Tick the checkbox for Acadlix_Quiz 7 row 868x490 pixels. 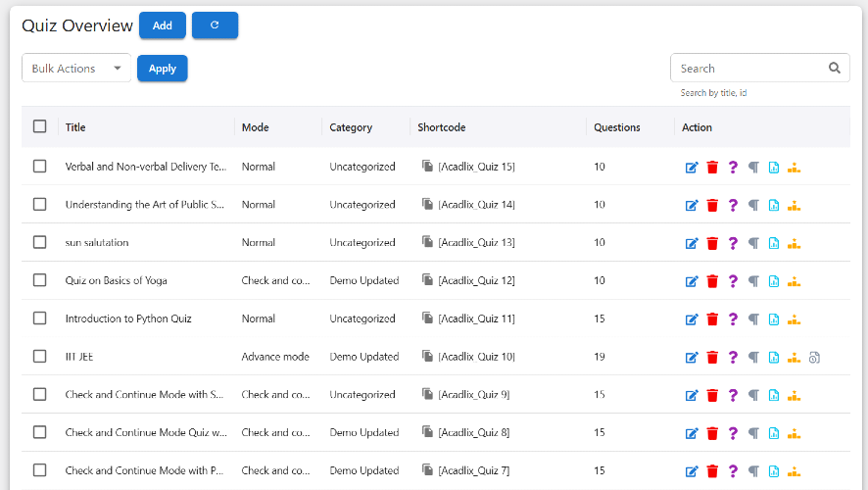(x=40, y=470)
